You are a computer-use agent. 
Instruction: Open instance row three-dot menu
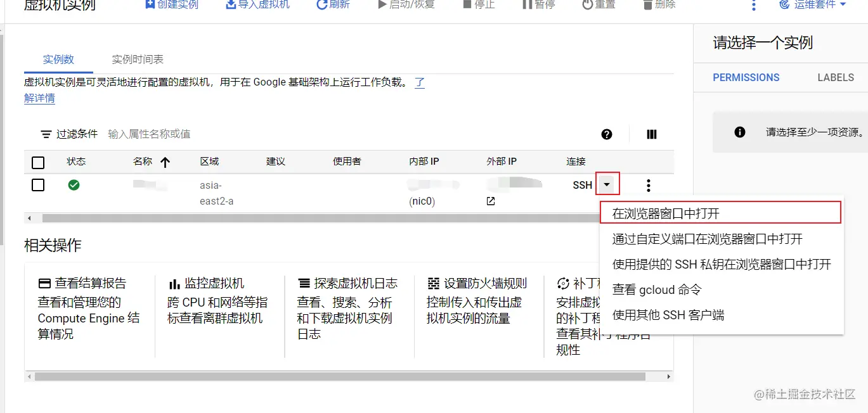(648, 186)
